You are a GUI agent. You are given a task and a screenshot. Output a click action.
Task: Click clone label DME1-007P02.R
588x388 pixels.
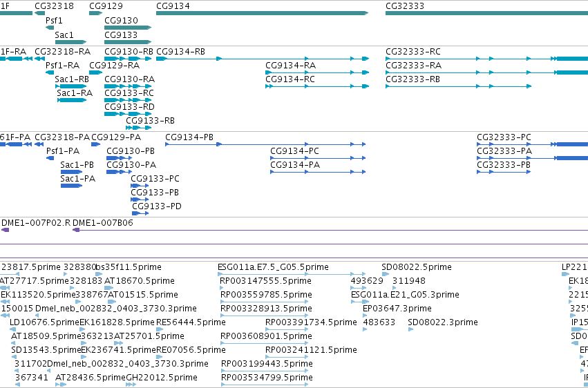pyautogui.click(x=36, y=223)
